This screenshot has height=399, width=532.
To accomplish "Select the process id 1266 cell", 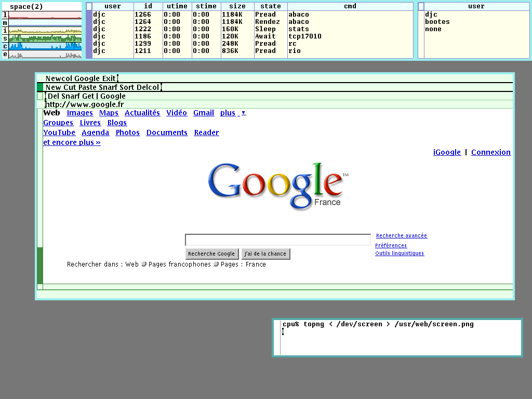I will tap(142, 15).
